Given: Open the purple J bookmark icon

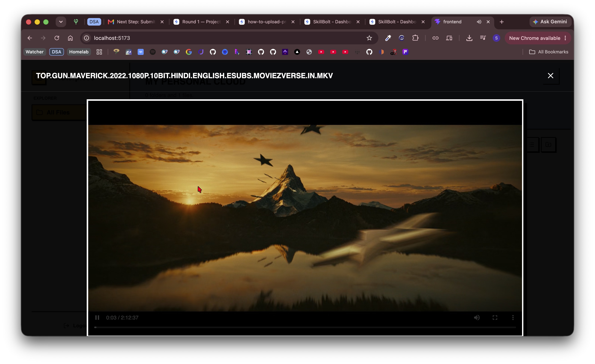Looking at the screenshot, I should point(201,52).
